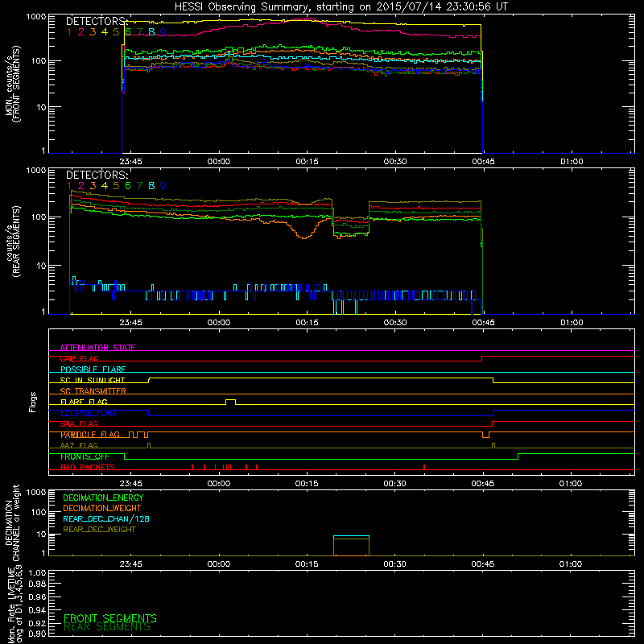Select the REAR_DEC_WEIGHT legend entry

(99, 530)
